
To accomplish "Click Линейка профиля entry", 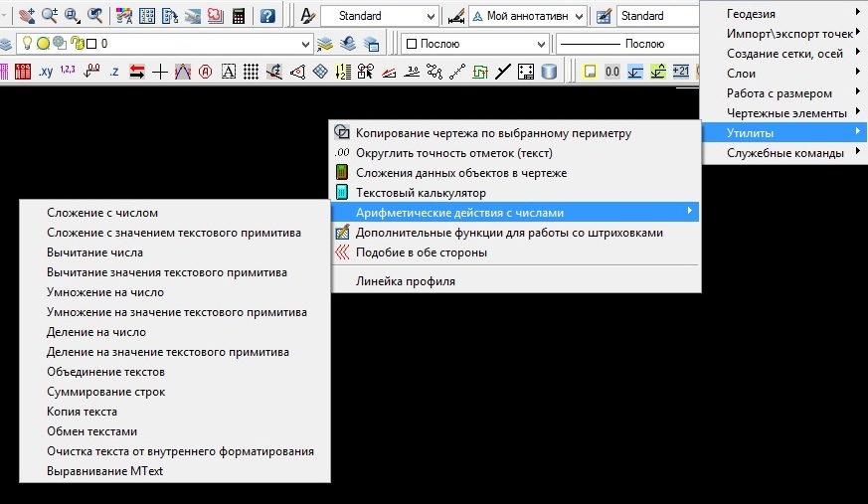I will (406, 281).
